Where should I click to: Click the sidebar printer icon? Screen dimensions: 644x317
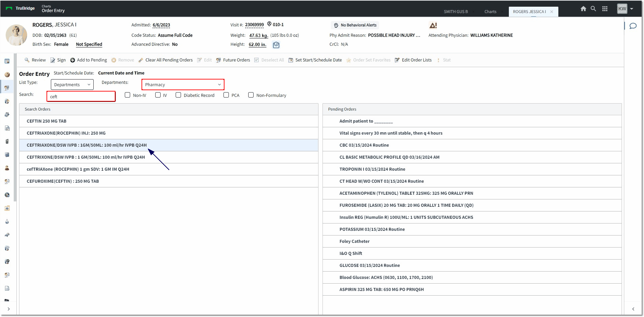(x=7, y=115)
